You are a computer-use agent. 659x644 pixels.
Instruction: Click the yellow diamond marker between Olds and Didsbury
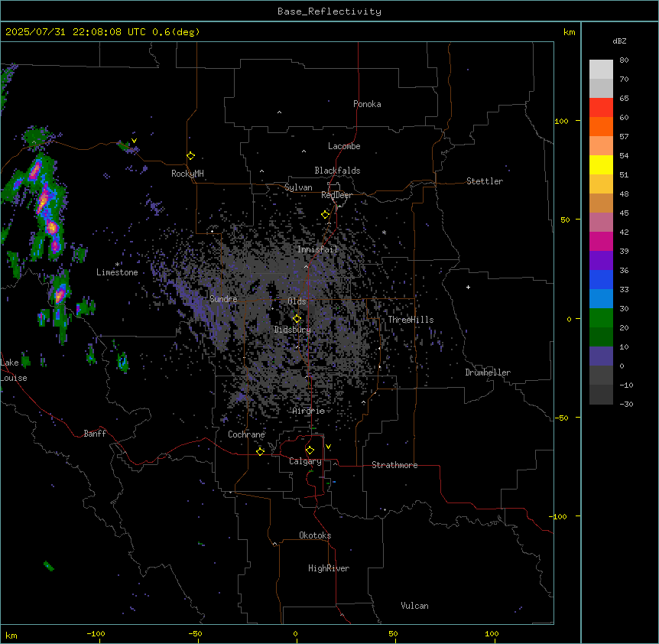(x=297, y=319)
